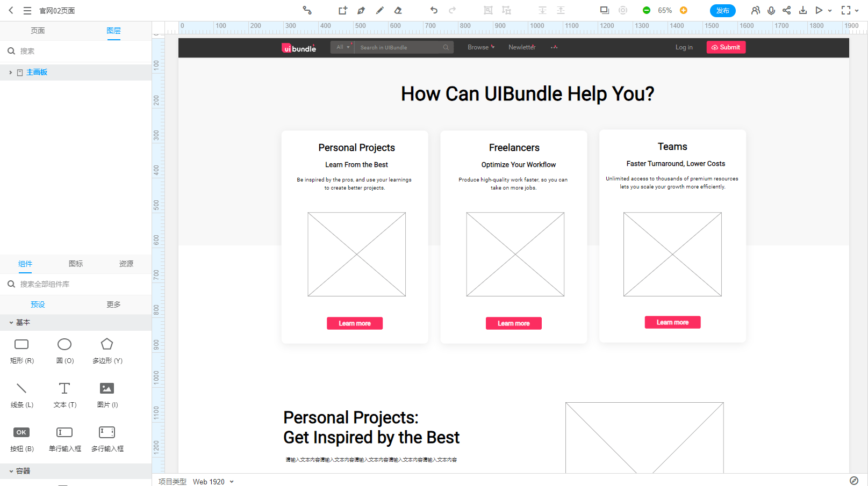Viewport: 868px width, 486px height.
Task: Go back using the left arrow
Action: (11, 10)
